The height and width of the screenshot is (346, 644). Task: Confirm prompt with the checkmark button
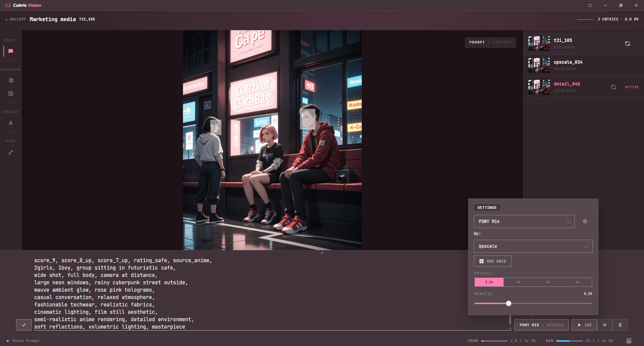click(x=24, y=325)
